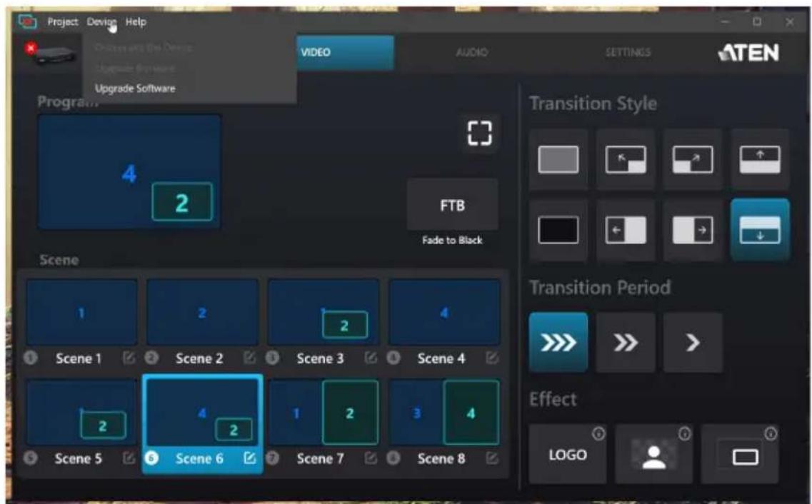Select the wipe downward transition style

point(760,230)
